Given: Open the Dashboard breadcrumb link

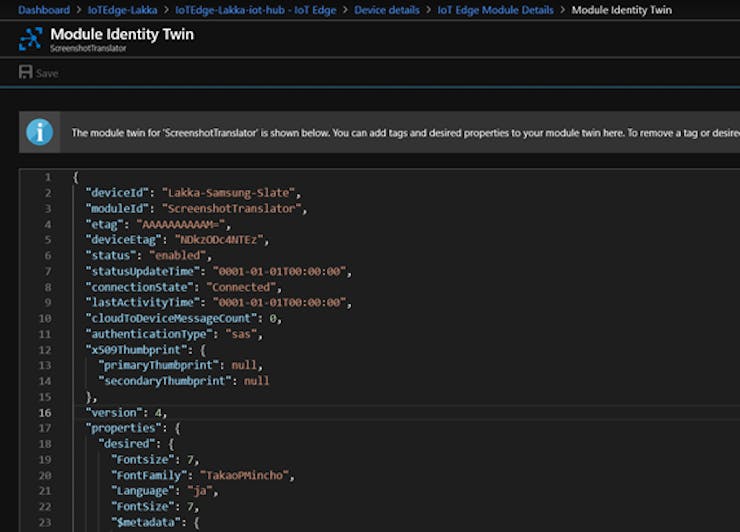Looking at the screenshot, I should 44,10.
